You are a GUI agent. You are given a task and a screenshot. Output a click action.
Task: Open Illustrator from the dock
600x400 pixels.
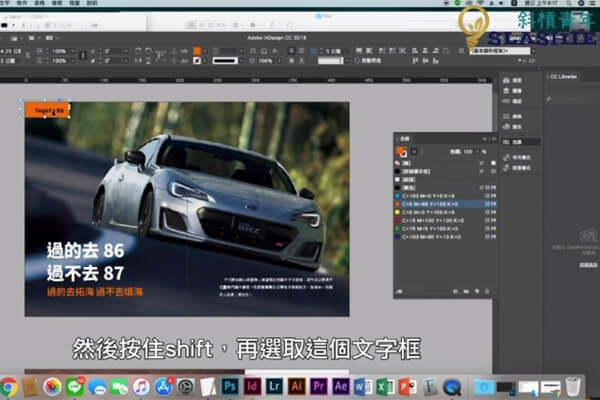[297, 387]
